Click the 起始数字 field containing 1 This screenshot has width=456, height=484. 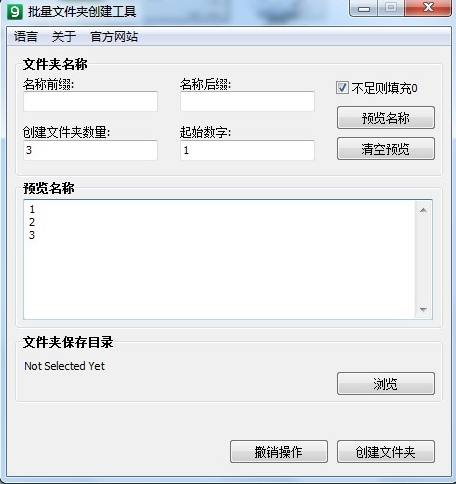[247, 150]
